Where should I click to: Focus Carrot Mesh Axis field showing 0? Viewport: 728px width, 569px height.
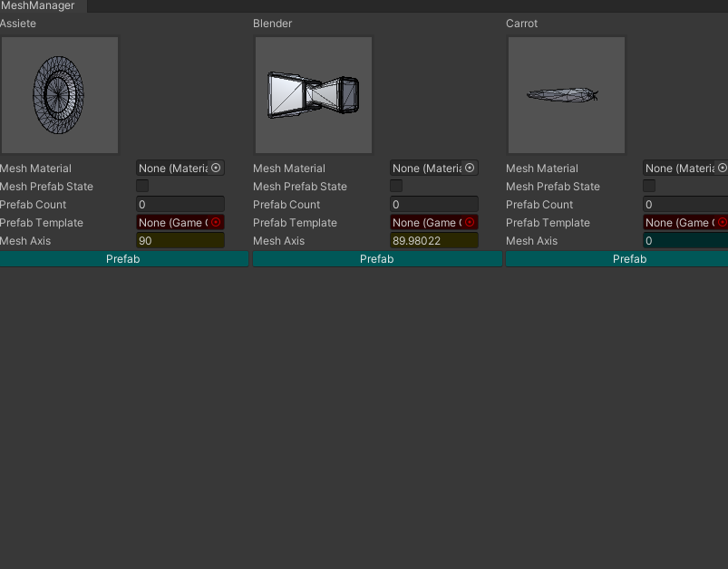pos(685,240)
